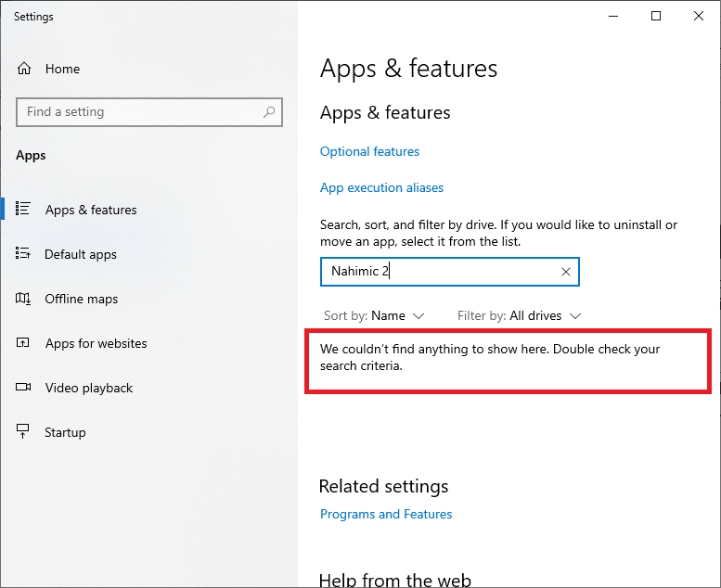Maximize the Settings window

[656, 16]
